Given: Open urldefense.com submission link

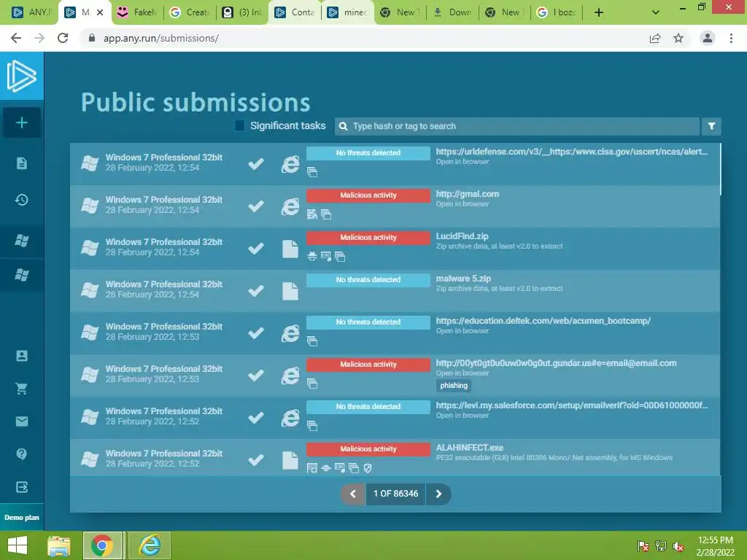Looking at the screenshot, I should click(x=572, y=152).
